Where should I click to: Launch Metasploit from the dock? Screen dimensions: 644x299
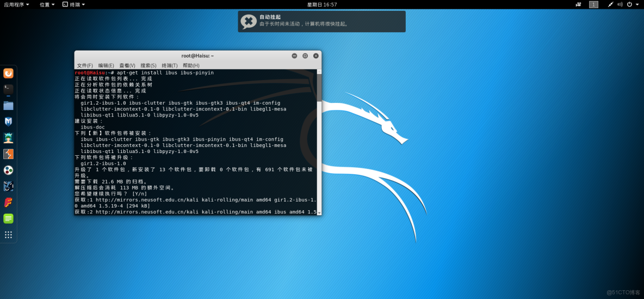(x=8, y=121)
